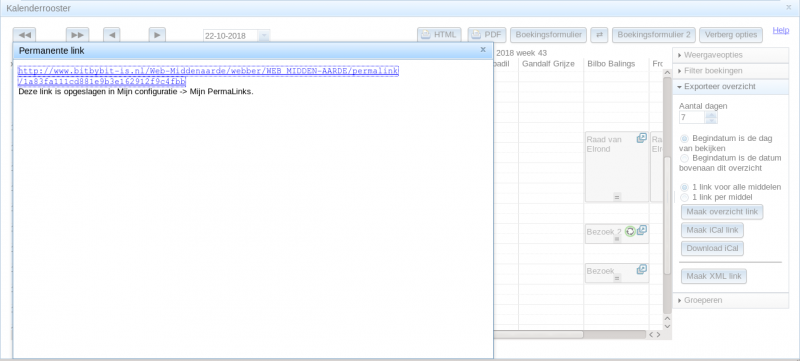This screenshot has height=361, width=800.
Task: Click the Aantal dagen spinner arrows
Action: (x=711, y=118)
